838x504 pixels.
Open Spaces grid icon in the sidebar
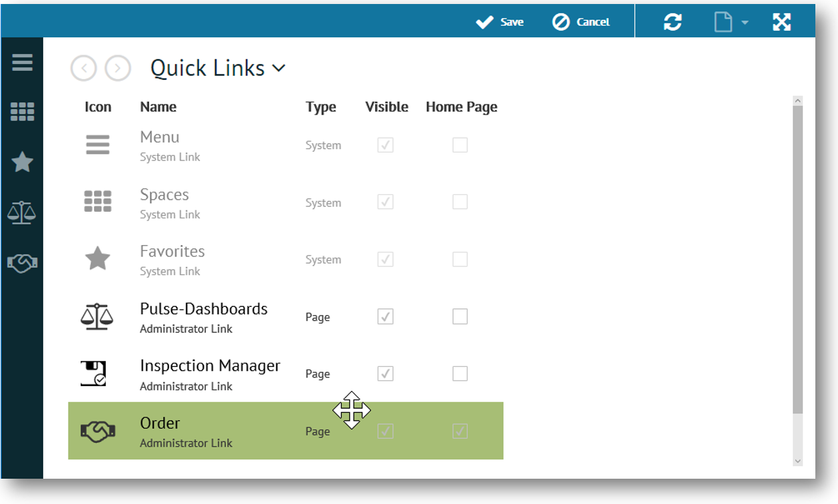point(22,112)
